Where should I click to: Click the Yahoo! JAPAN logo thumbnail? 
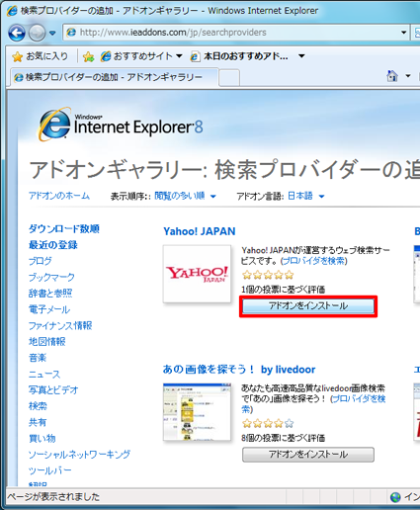[x=197, y=274]
